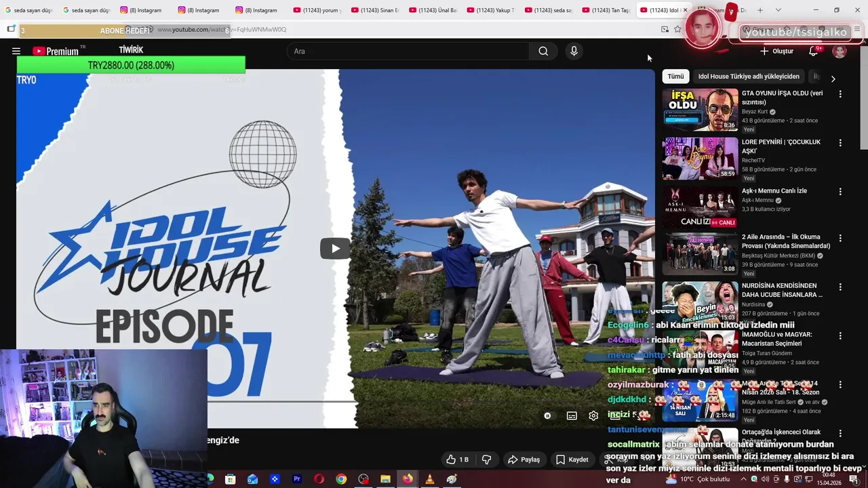Switch to the Sinan YouTube tab

click(x=375, y=10)
